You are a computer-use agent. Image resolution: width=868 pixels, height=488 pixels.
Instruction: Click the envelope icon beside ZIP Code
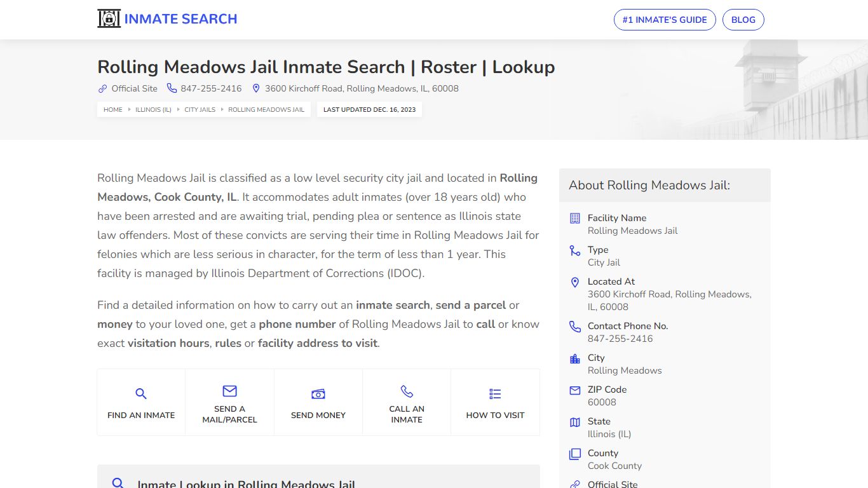point(575,390)
